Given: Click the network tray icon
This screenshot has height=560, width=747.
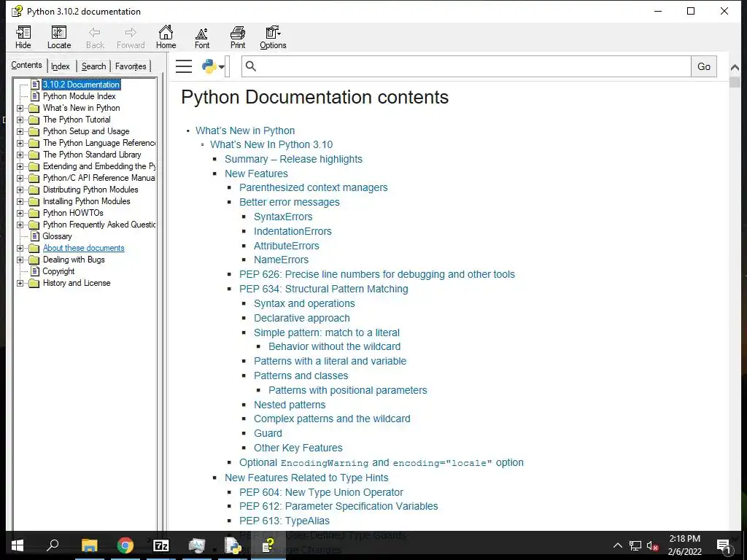Looking at the screenshot, I should click(x=635, y=545).
